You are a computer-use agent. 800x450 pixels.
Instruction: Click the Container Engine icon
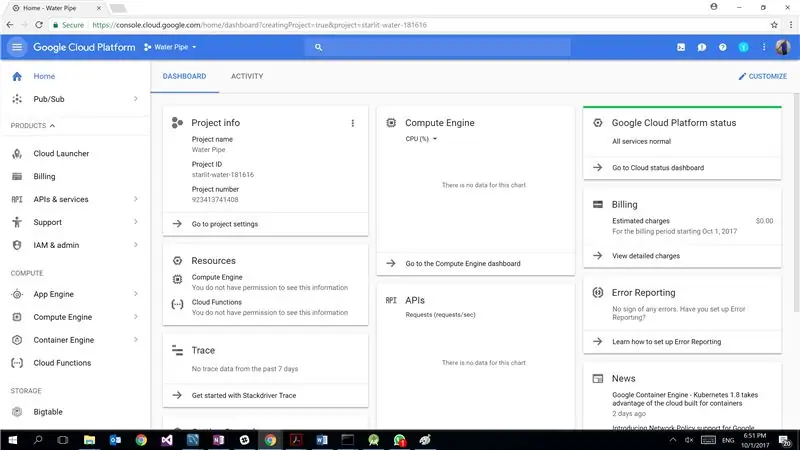(17, 340)
